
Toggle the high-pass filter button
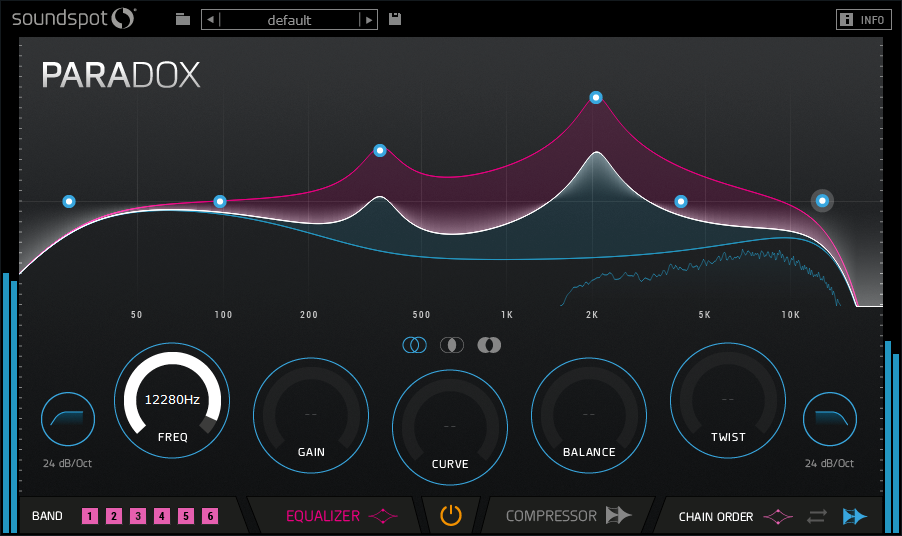68,419
